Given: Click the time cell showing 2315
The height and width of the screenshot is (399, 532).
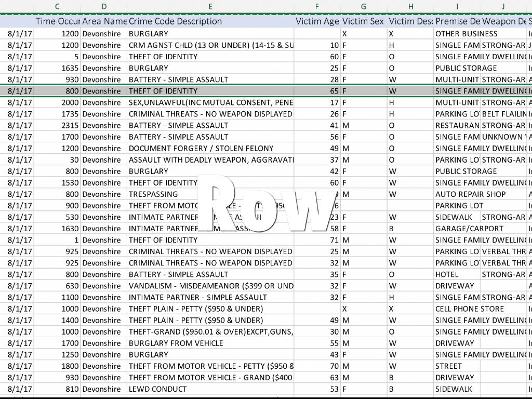Looking at the screenshot, I should [57, 126].
